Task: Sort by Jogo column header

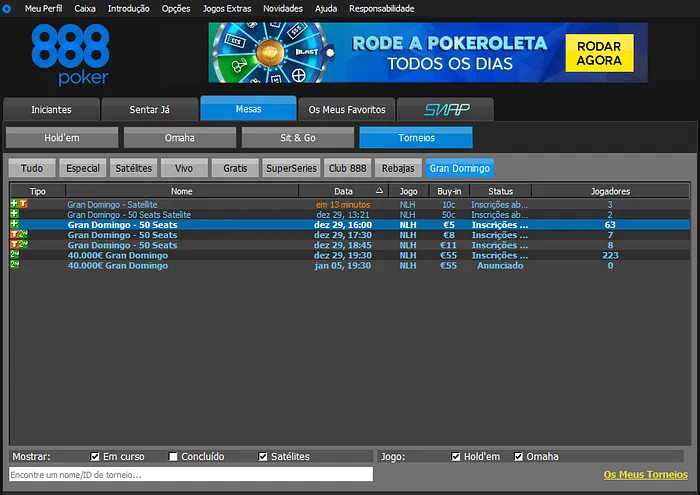Action: coord(408,191)
